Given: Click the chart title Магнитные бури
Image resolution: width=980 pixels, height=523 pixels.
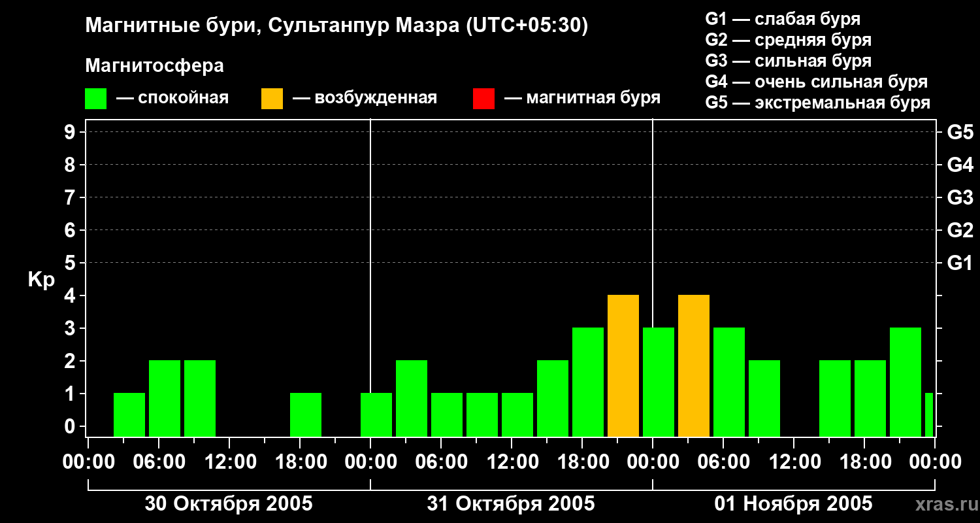Looking at the screenshot, I should (x=173, y=26).
